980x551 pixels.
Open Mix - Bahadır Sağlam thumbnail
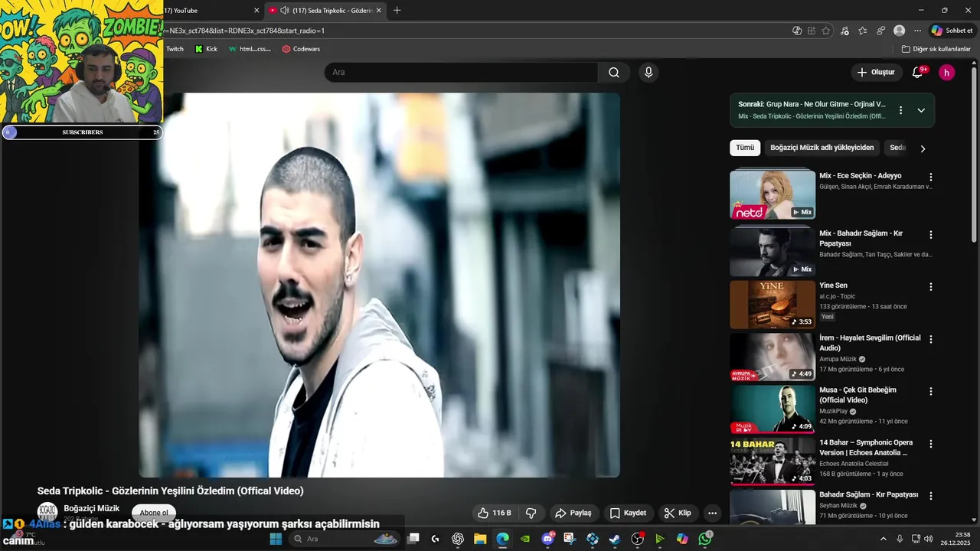pos(773,252)
